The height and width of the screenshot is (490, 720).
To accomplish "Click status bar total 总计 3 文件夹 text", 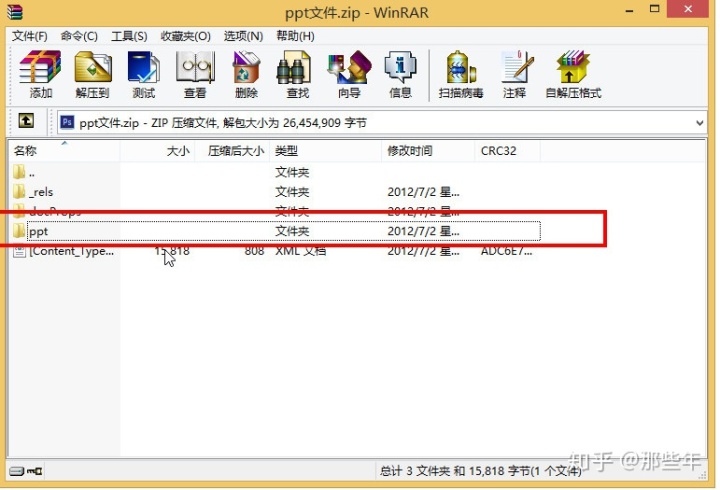I will 480,471.
